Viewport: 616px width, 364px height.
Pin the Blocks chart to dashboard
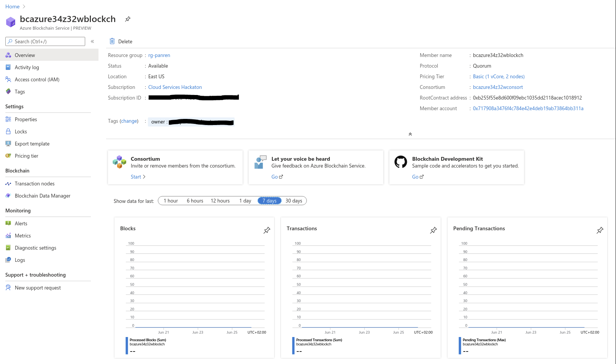(267, 230)
